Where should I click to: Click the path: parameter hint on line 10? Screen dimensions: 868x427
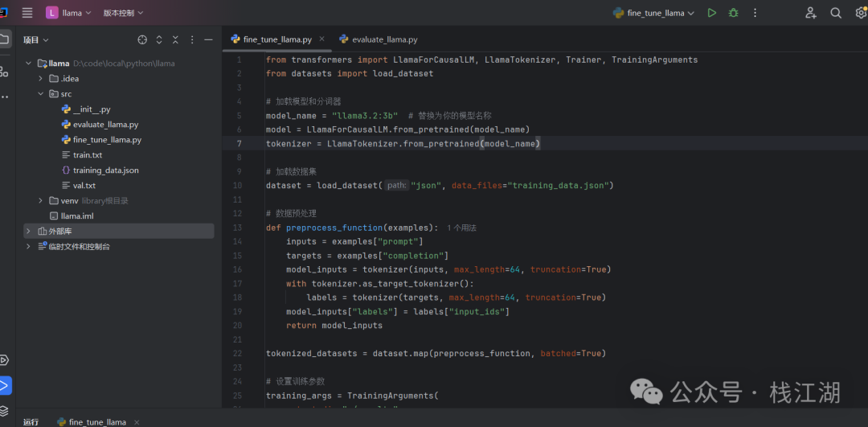point(396,186)
